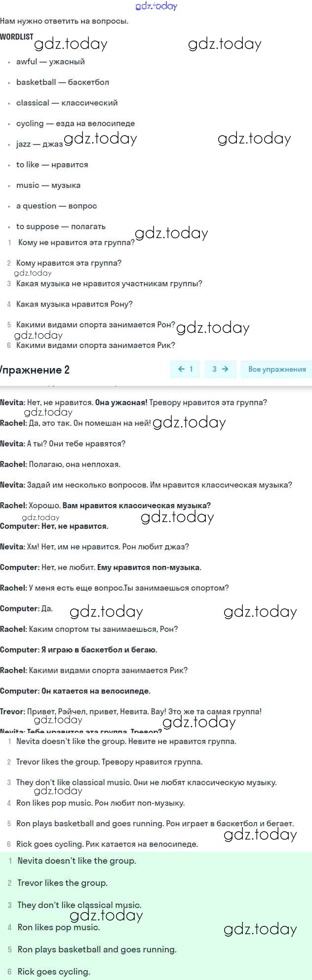
Task: Click the WORDLIST heading
Action: tap(17, 36)
